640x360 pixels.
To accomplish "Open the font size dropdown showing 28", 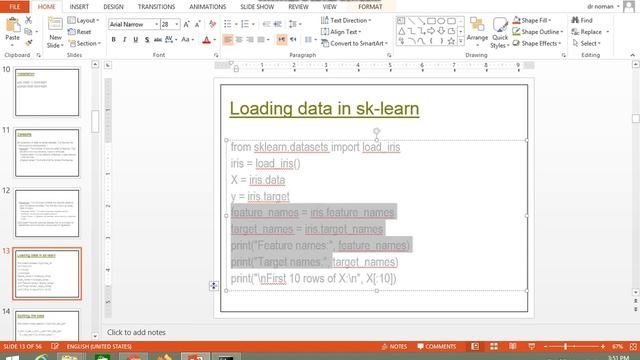I will (177, 24).
